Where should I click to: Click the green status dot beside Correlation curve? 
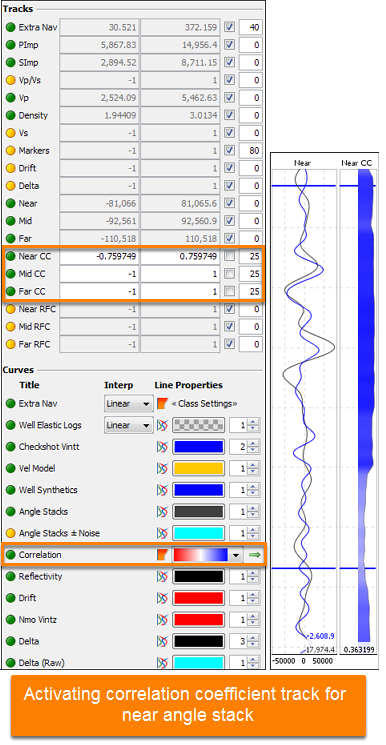pos(10,555)
